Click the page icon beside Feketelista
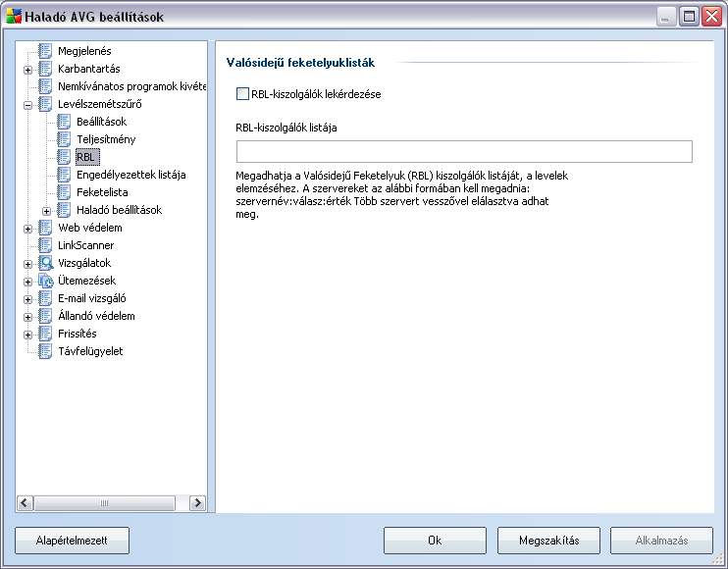 pyautogui.click(x=64, y=191)
